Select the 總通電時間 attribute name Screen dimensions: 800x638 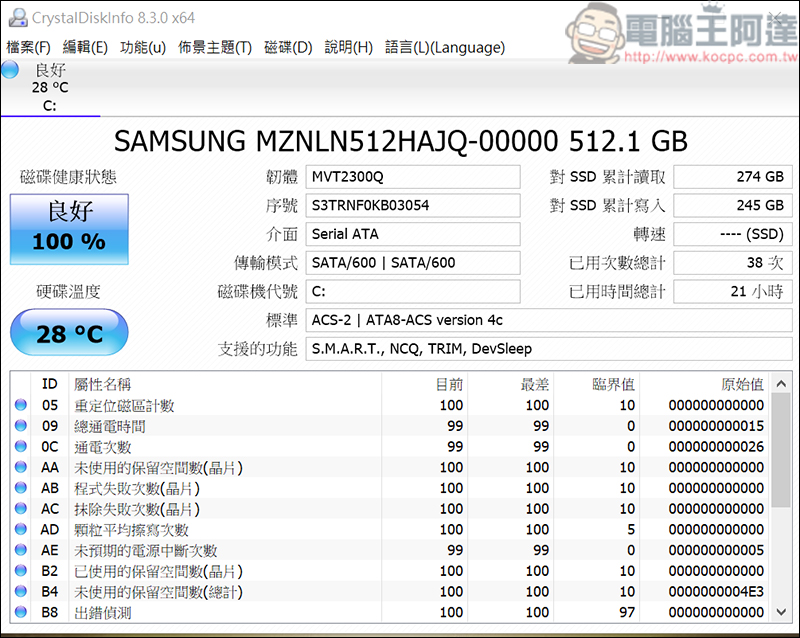point(110,426)
